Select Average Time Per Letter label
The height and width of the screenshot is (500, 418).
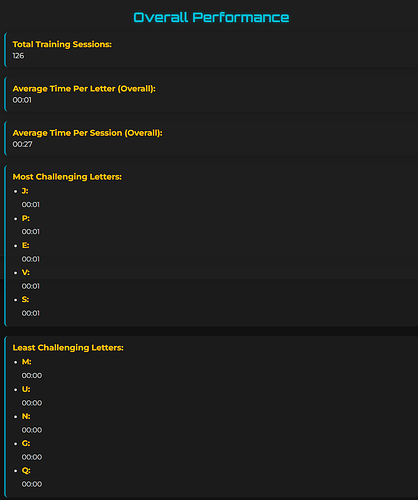pyautogui.click(x=84, y=89)
